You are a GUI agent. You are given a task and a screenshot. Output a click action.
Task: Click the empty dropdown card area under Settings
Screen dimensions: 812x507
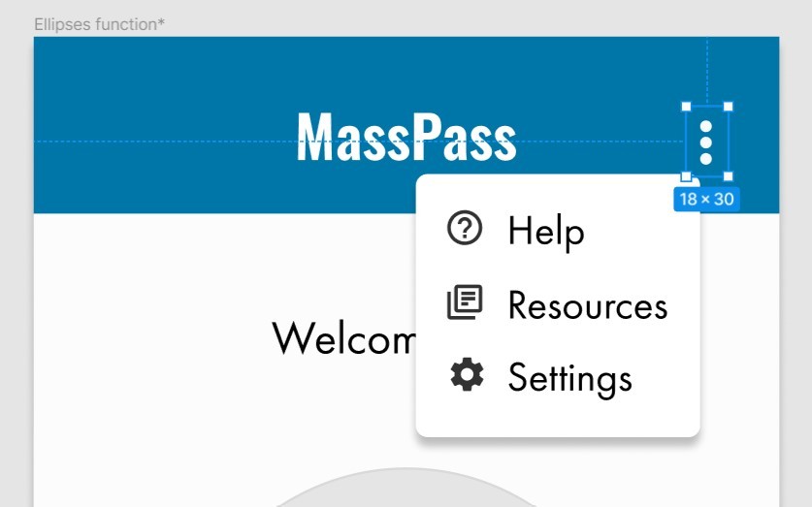pos(558,418)
